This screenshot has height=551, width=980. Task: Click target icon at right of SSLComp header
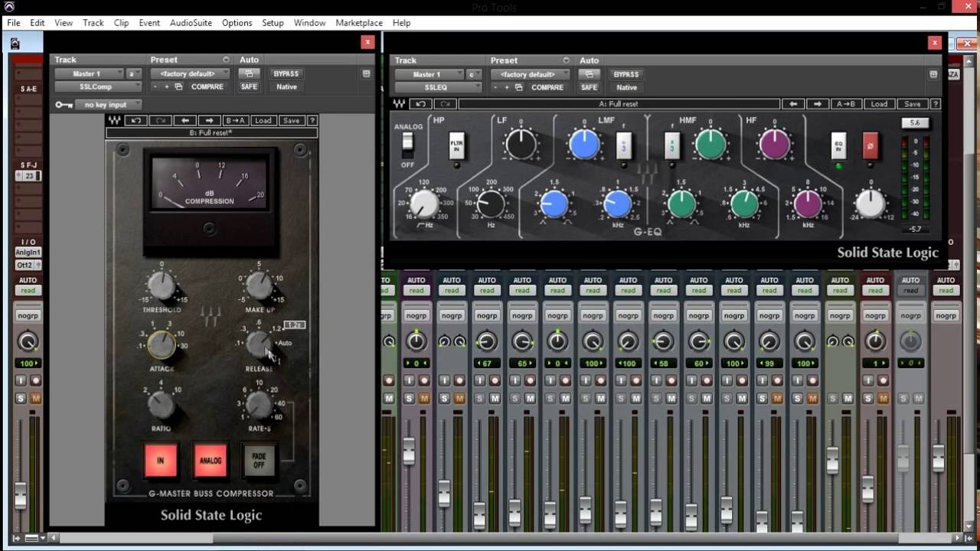tap(366, 73)
